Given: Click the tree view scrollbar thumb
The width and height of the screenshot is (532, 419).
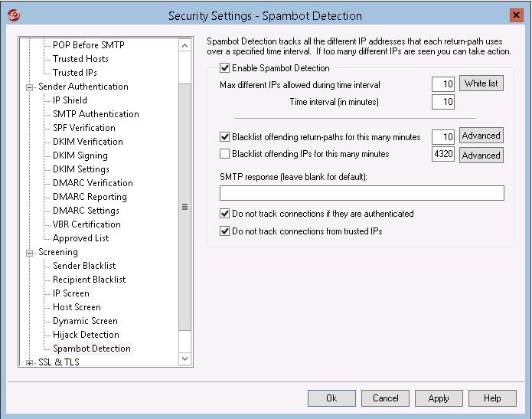Looking at the screenshot, I should click(x=185, y=207).
